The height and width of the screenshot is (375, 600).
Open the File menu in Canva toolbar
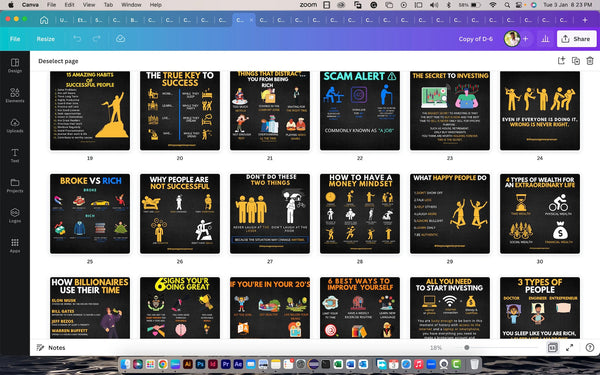point(15,39)
